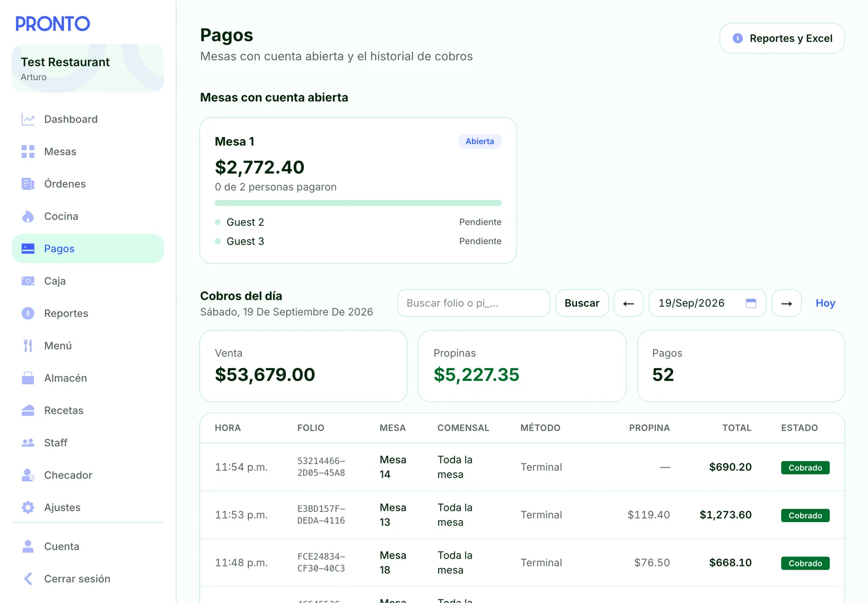Click the Pagos 52 summary card
The height and width of the screenshot is (603, 868).
(x=740, y=366)
